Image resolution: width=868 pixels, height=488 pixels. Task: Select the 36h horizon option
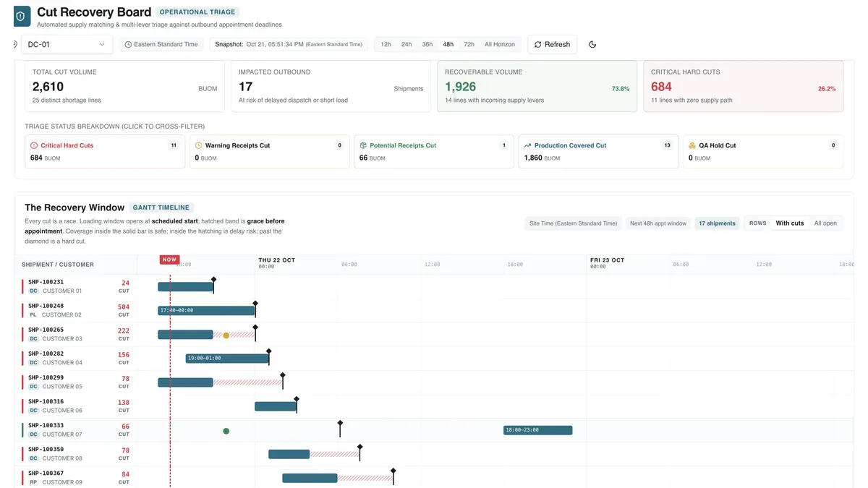pyautogui.click(x=427, y=44)
